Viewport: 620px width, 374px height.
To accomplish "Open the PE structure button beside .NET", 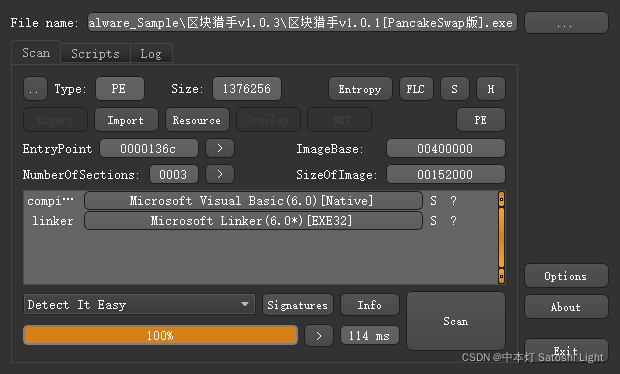I will pyautogui.click(x=480, y=120).
